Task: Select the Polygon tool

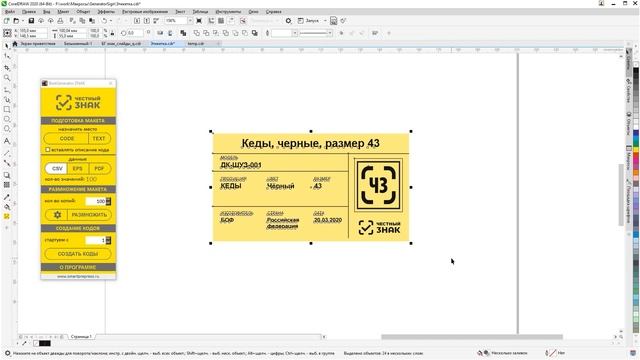Action: 7,129
